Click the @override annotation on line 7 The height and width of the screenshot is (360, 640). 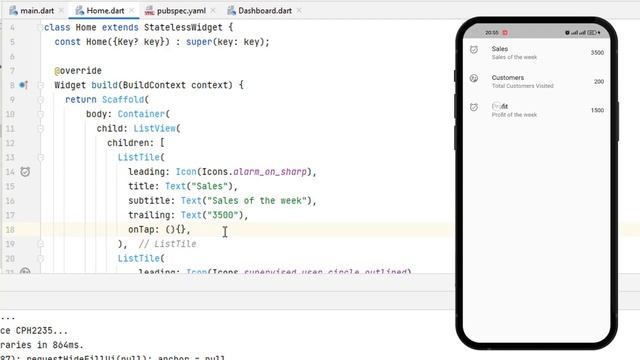tap(78, 71)
